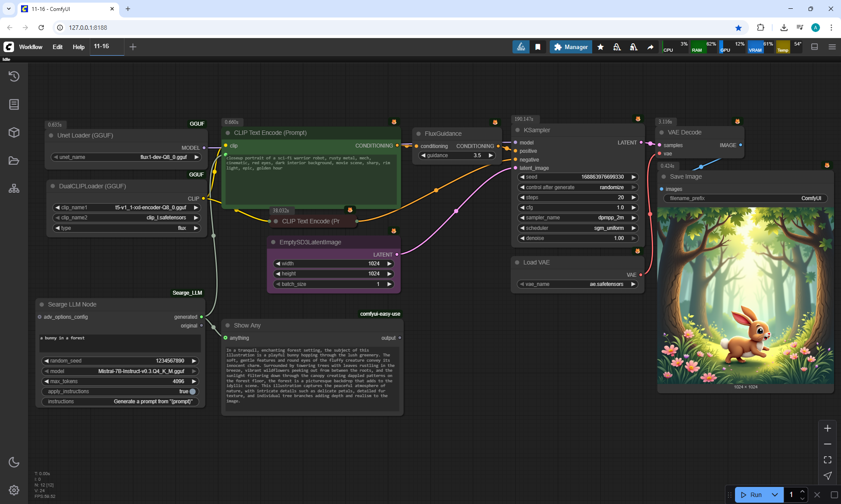Open vae_name selector in Load VAE

[x=577, y=284]
